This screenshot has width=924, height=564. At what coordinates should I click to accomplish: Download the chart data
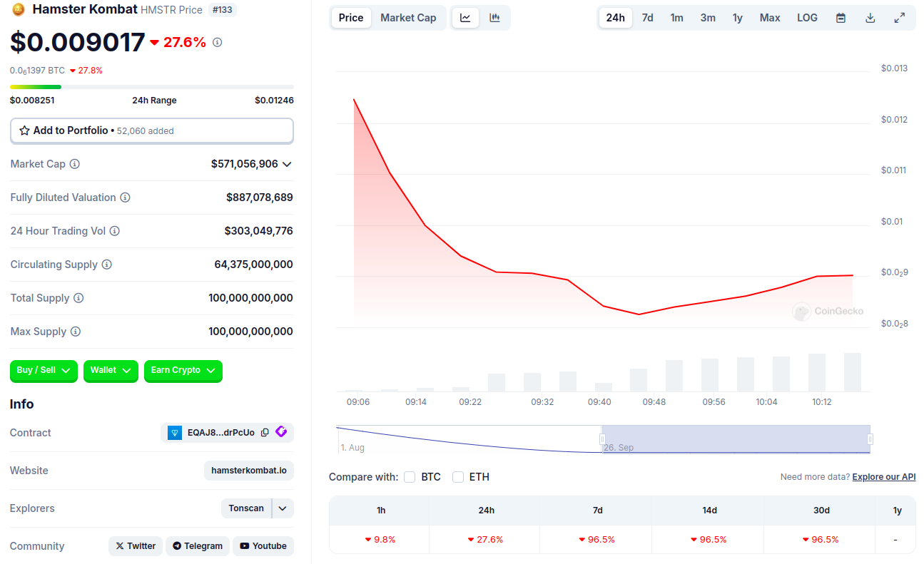pos(870,18)
